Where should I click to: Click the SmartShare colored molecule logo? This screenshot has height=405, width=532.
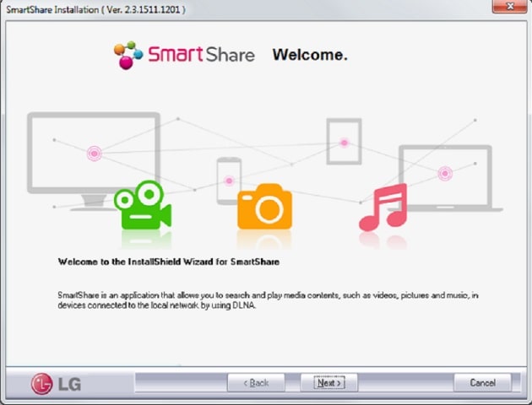click(x=128, y=55)
